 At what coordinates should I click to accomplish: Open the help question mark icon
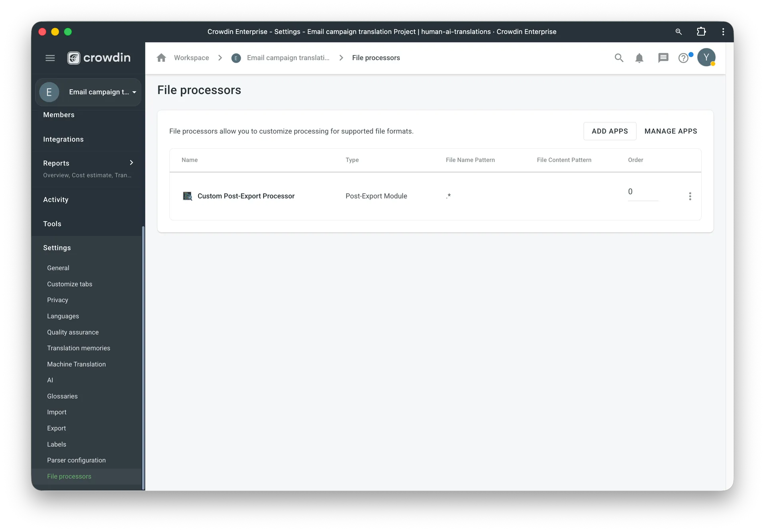[x=683, y=58]
